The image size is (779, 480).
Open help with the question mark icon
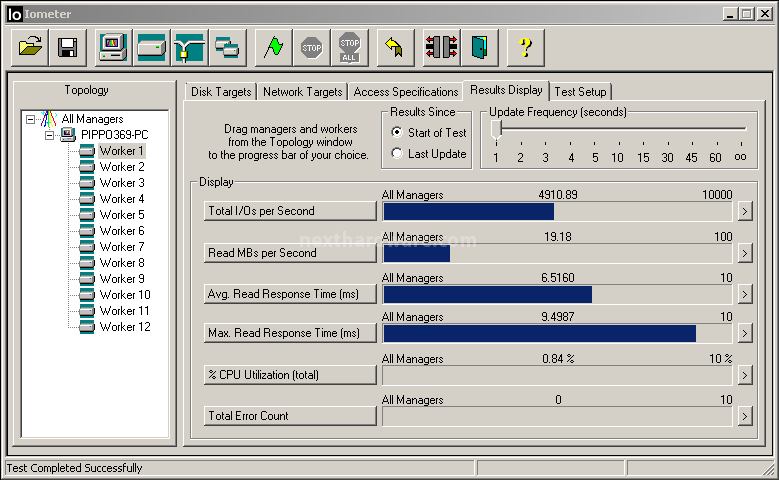[x=525, y=48]
